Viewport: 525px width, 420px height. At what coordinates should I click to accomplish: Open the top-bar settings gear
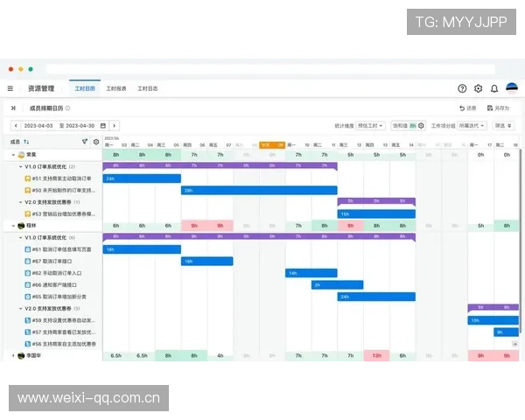click(478, 88)
